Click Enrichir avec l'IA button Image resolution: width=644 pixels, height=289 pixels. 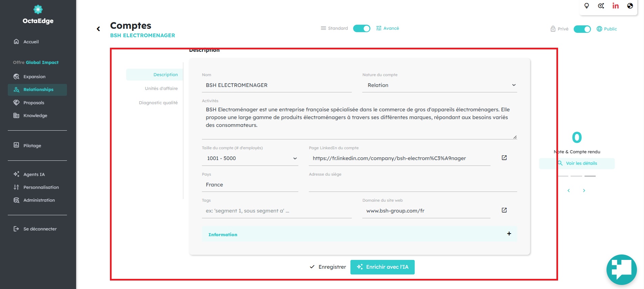coord(383,267)
